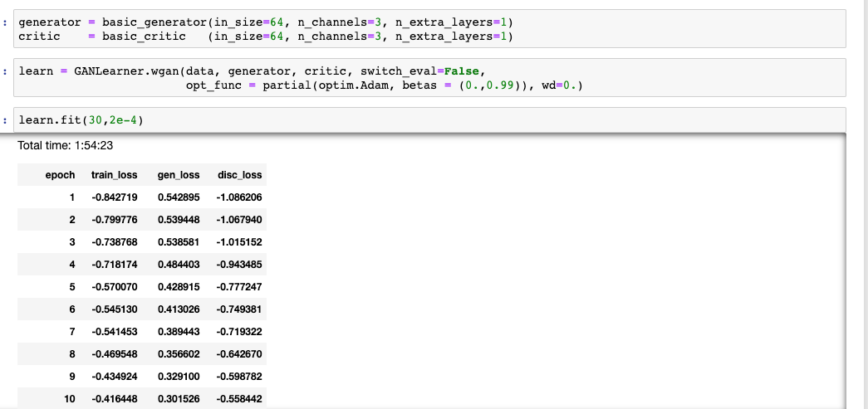Click the GANLearner.wgan code cell
868x409 pixels.
pos(429,78)
